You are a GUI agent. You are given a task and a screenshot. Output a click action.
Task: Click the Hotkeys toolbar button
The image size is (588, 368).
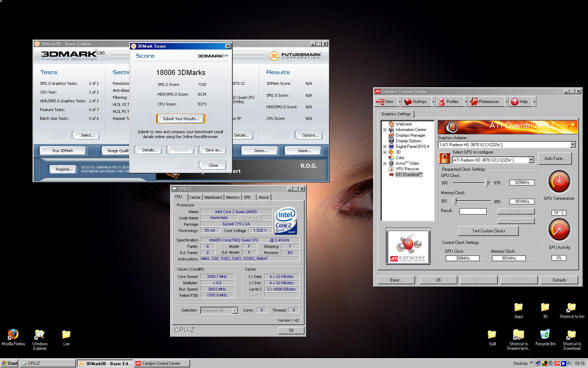click(416, 102)
